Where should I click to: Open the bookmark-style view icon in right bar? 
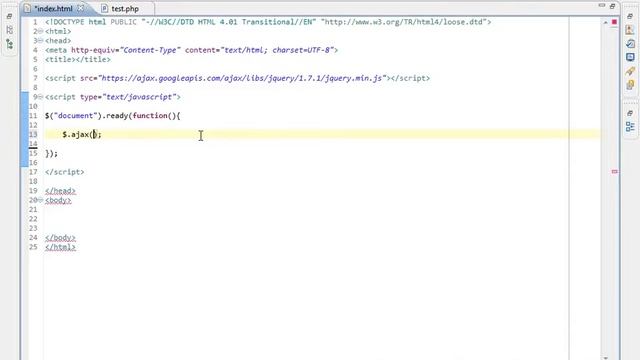click(630, 30)
